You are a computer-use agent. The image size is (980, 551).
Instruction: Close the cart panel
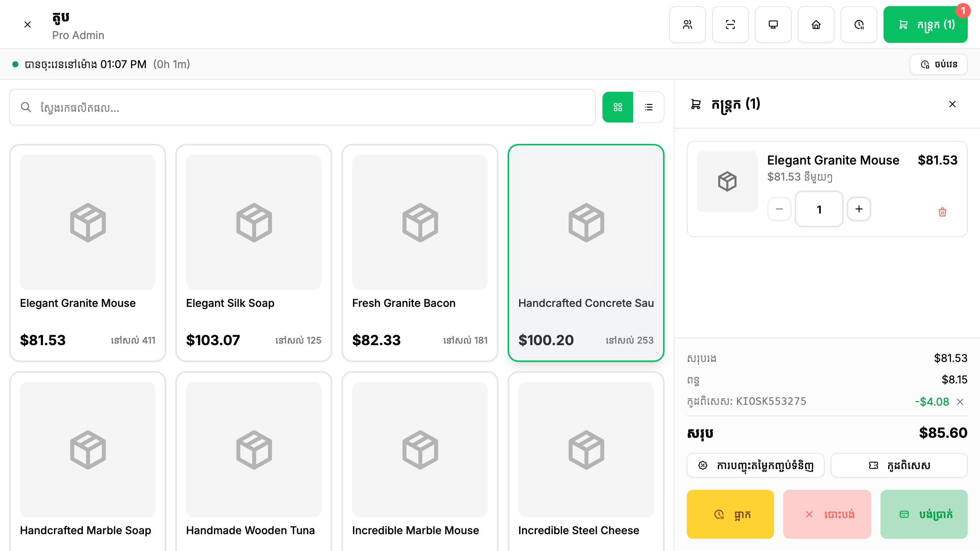click(952, 104)
